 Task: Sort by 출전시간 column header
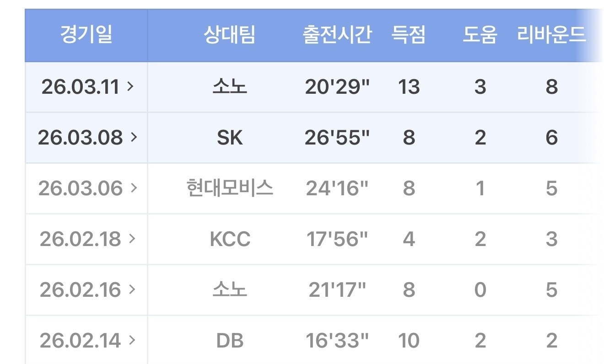(x=337, y=35)
